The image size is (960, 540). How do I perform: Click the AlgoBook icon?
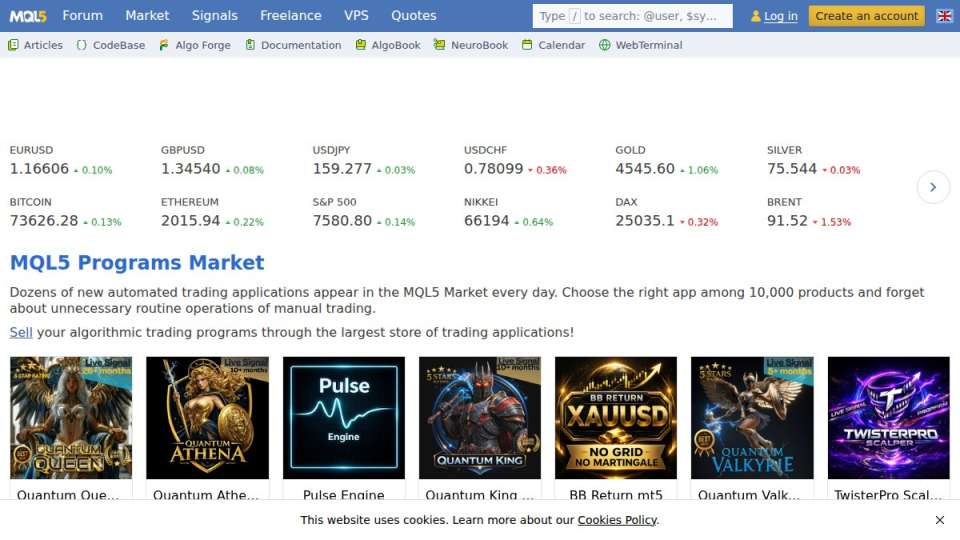tap(361, 45)
